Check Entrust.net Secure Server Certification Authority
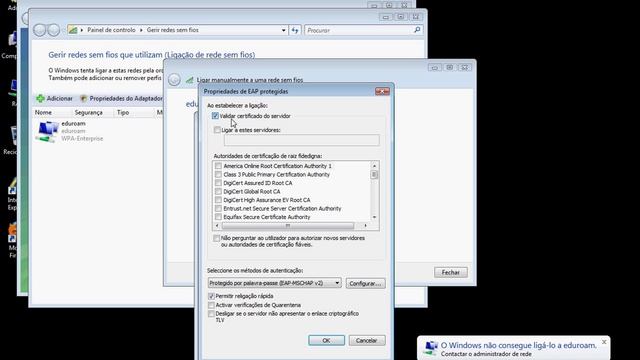This screenshot has height=360, width=640. tap(218, 209)
